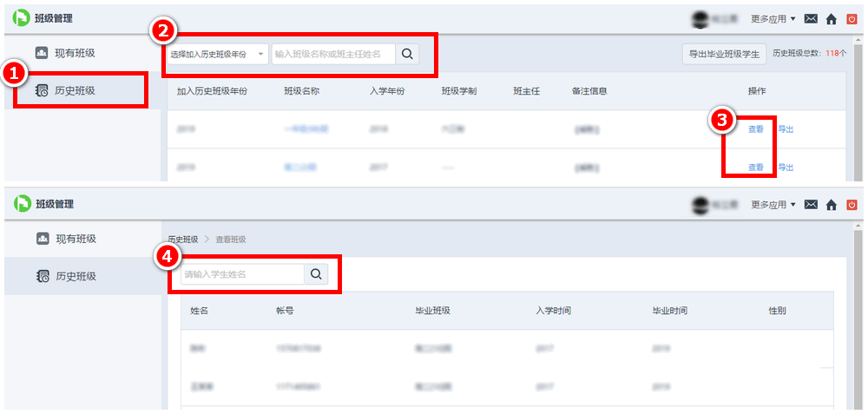Click 查看 in the first class row
Image resolution: width=868 pixels, height=414 pixels.
click(x=756, y=129)
